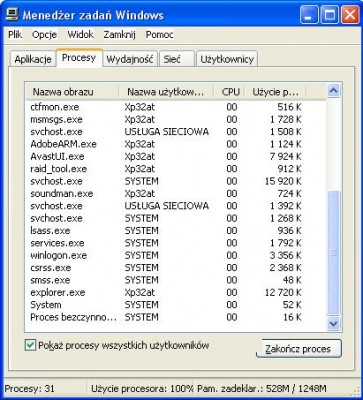This screenshot has height=400, width=363.
Task: Click the scrollbar up arrow
Action: coord(333,91)
